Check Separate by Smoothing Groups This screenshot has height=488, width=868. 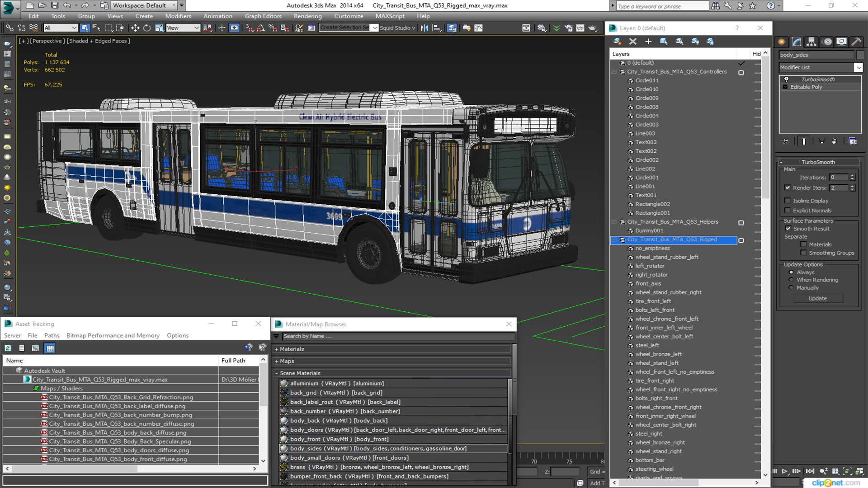803,253
